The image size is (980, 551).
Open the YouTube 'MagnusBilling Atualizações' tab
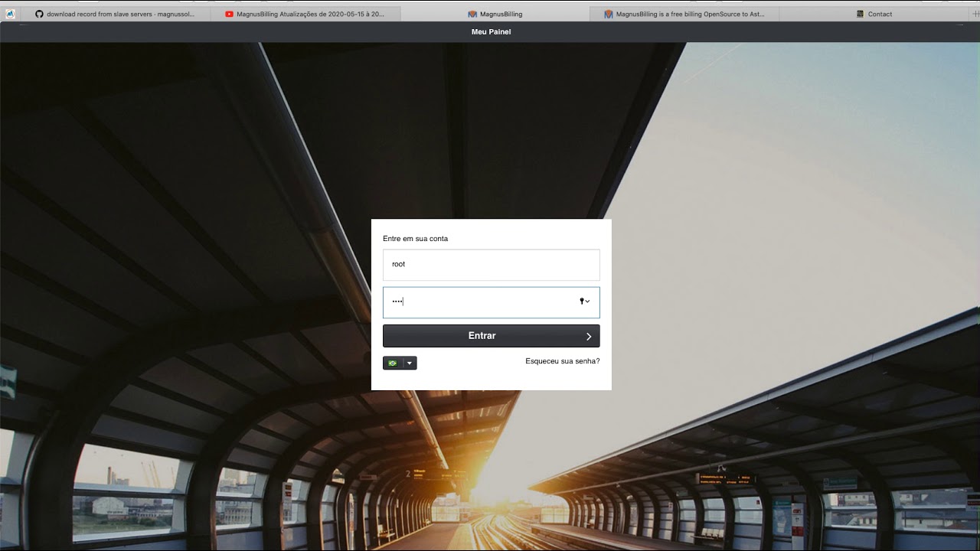click(x=304, y=14)
